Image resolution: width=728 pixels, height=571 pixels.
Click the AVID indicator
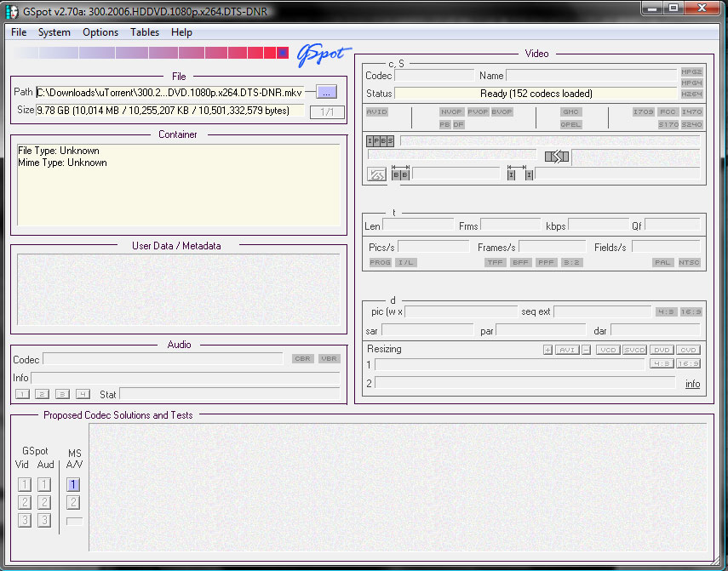coord(376,111)
